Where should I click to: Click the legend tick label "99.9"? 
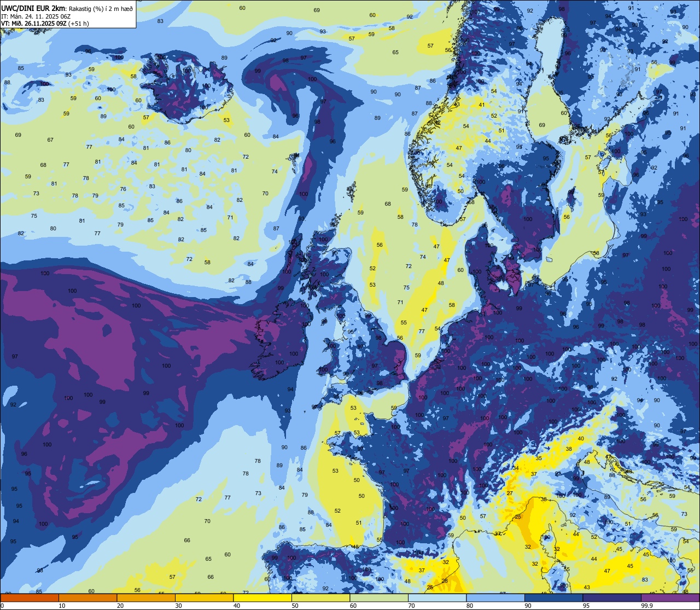(647, 606)
